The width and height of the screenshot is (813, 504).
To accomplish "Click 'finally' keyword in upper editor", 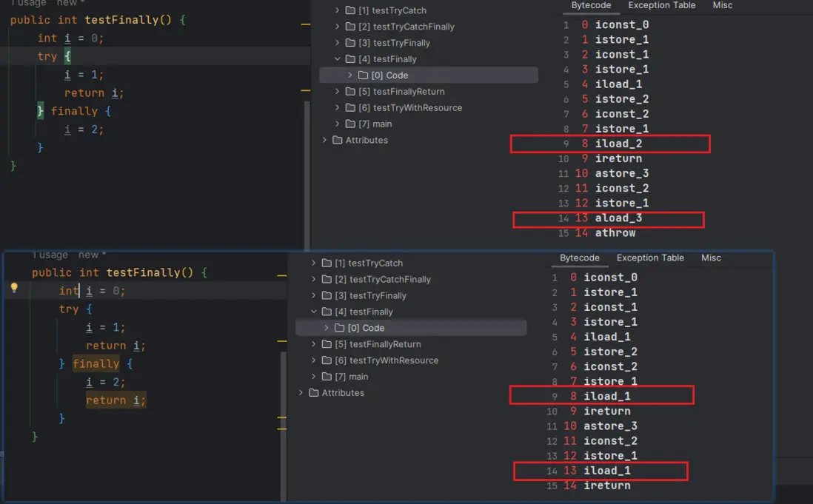I will (x=74, y=111).
